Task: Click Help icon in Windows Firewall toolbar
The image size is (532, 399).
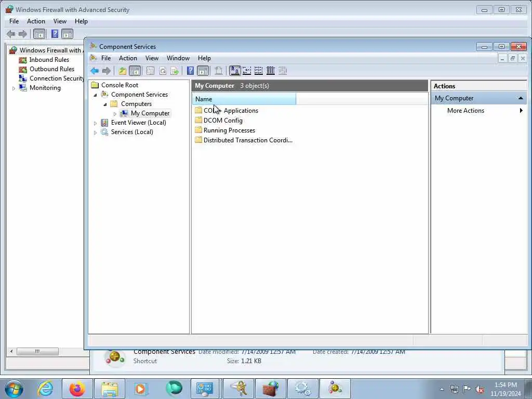Action: coord(55,34)
